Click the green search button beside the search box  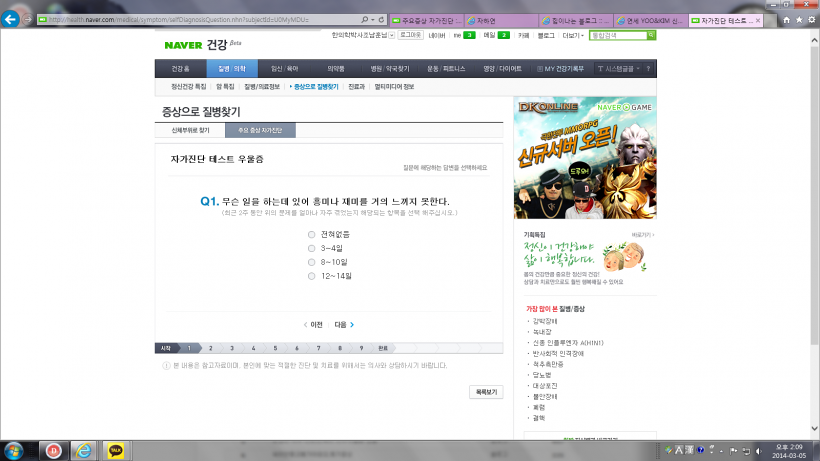(x=651, y=35)
